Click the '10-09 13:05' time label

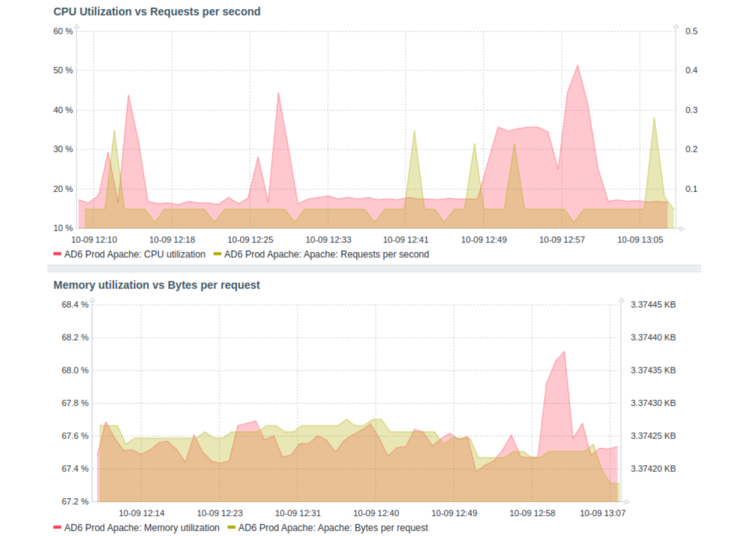click(x=640, y=240)
